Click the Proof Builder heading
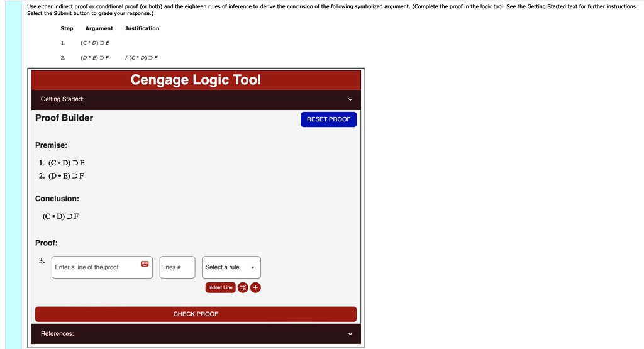This screenshot has width=644, height=349. [x=64, y=118]
